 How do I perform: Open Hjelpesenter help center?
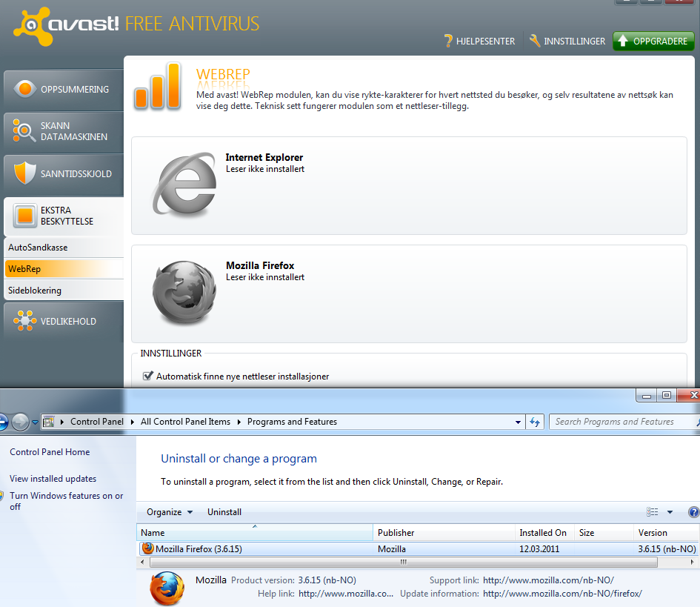479,41
